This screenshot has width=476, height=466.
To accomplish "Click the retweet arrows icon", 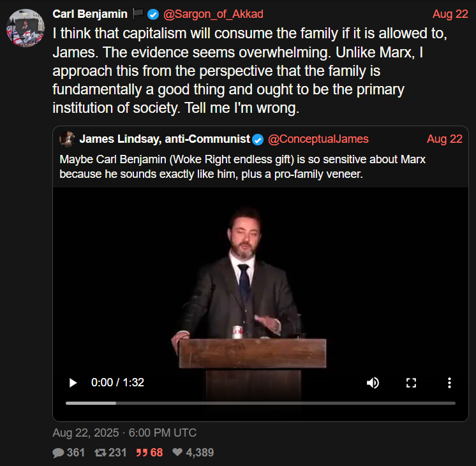I will pyautogui.click(x=100, y=453).
